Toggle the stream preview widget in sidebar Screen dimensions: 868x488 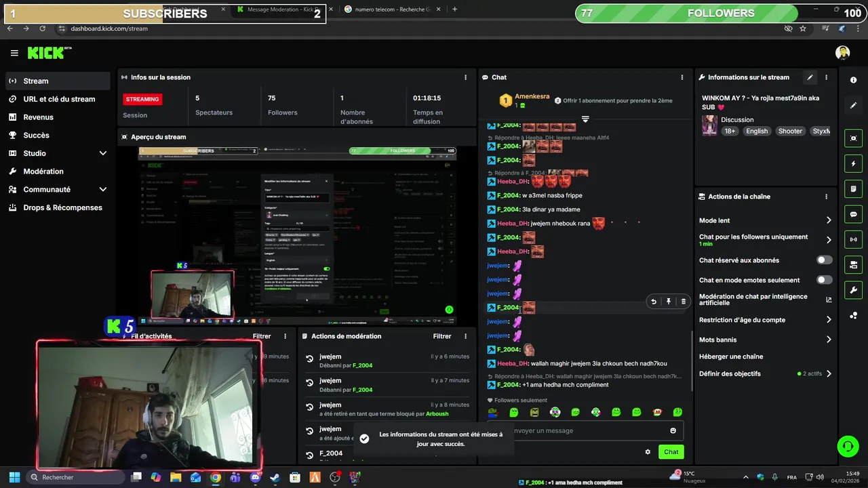[854, 138]
